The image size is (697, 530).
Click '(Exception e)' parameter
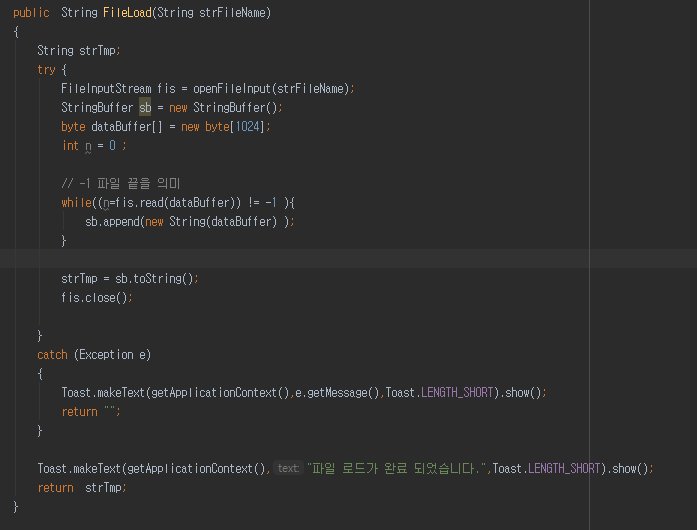[x=112, y=355]
